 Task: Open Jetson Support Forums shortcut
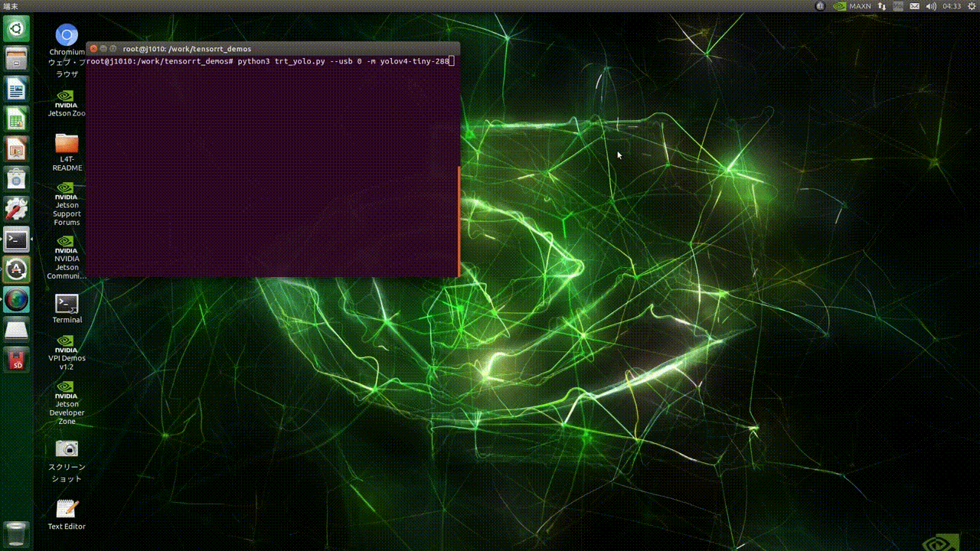pyautogui.click(x=67, y=189)
